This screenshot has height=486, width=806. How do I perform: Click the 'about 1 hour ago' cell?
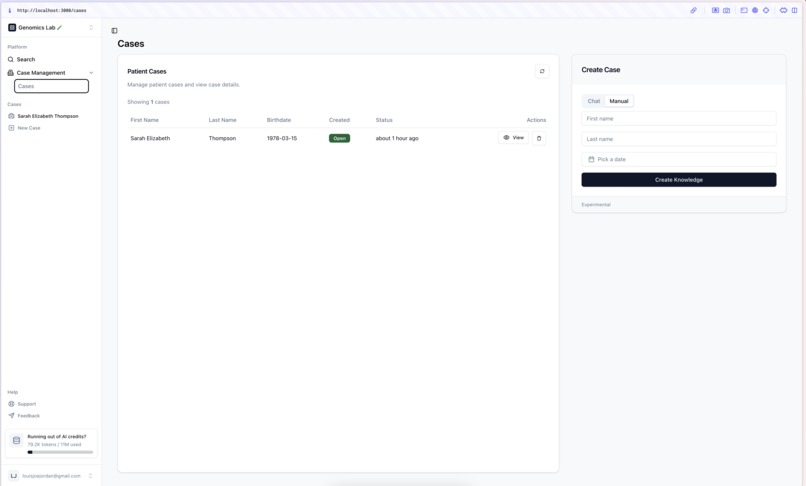397,138
